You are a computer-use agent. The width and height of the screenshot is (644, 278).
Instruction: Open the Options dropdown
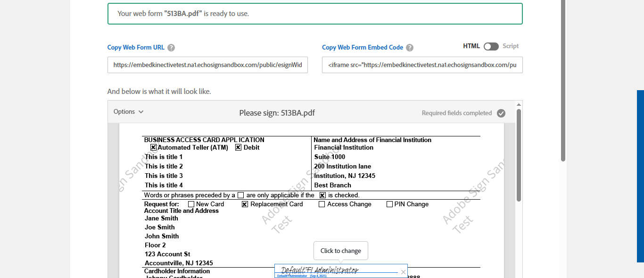[128, 112]
